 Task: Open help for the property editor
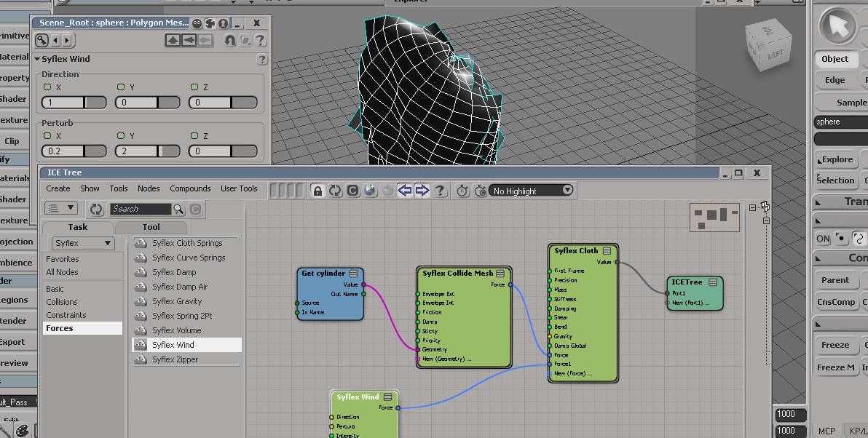click(260, 40)
